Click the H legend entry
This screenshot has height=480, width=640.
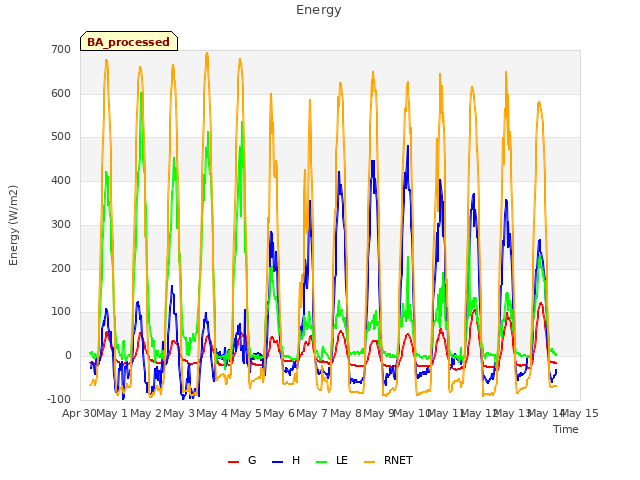pos(286,460)
